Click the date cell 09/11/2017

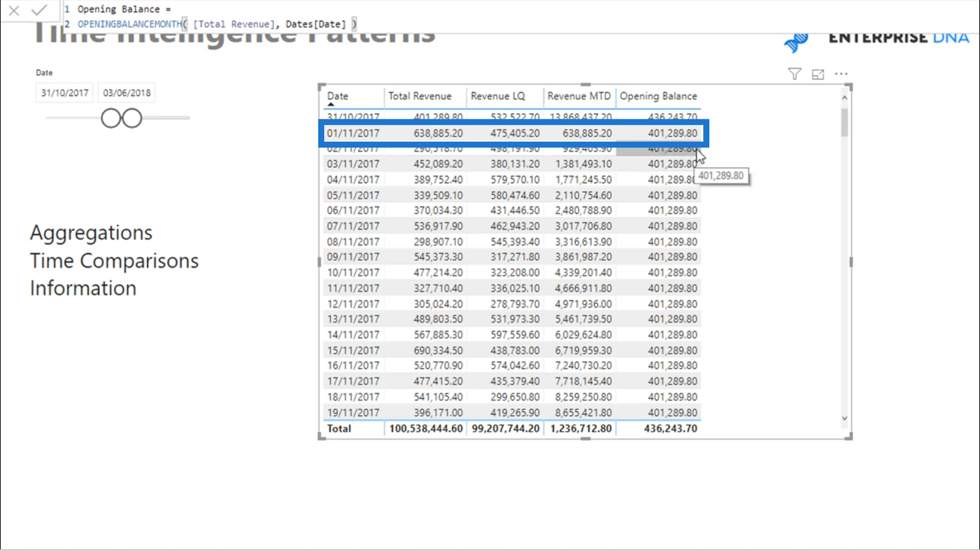coord(353,257)
